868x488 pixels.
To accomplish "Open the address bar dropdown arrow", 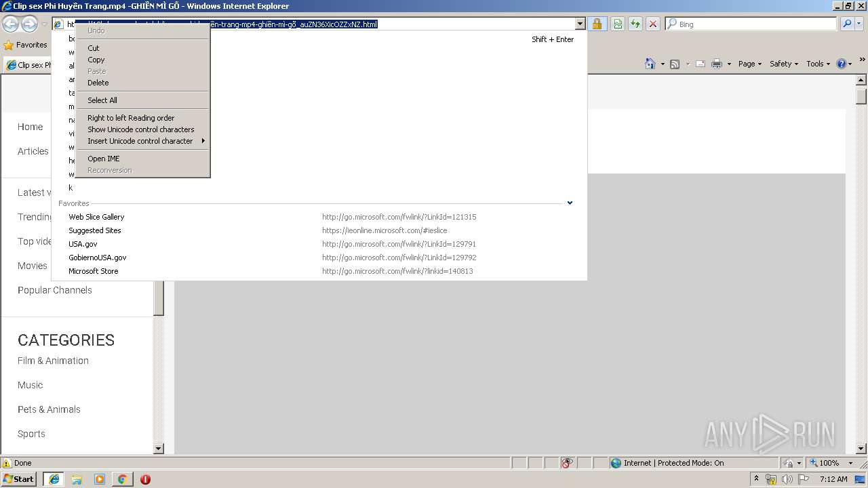I will 580,24.
